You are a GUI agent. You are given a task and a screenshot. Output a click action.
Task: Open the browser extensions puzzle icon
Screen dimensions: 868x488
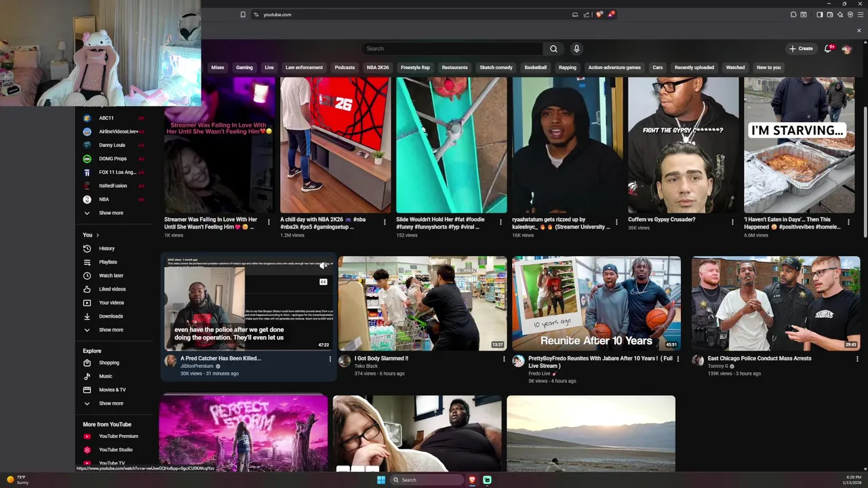coord(793,14)
